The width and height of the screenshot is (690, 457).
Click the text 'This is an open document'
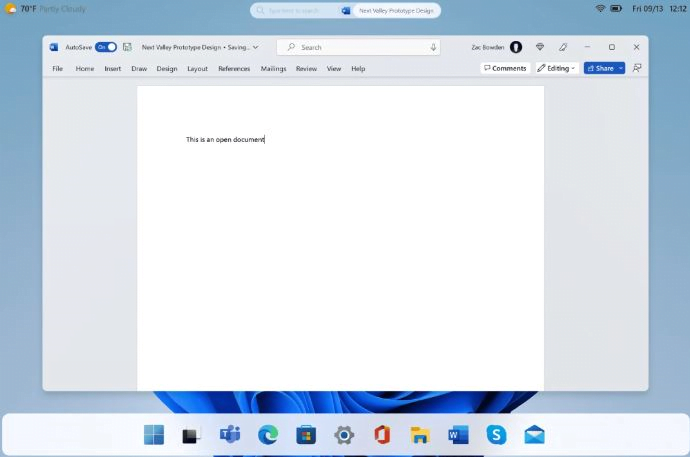225,139
